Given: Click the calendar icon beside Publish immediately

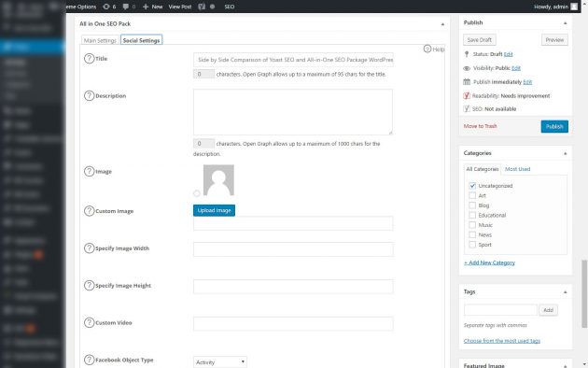Looking at the screenshot, I should [x=467, y=82].
